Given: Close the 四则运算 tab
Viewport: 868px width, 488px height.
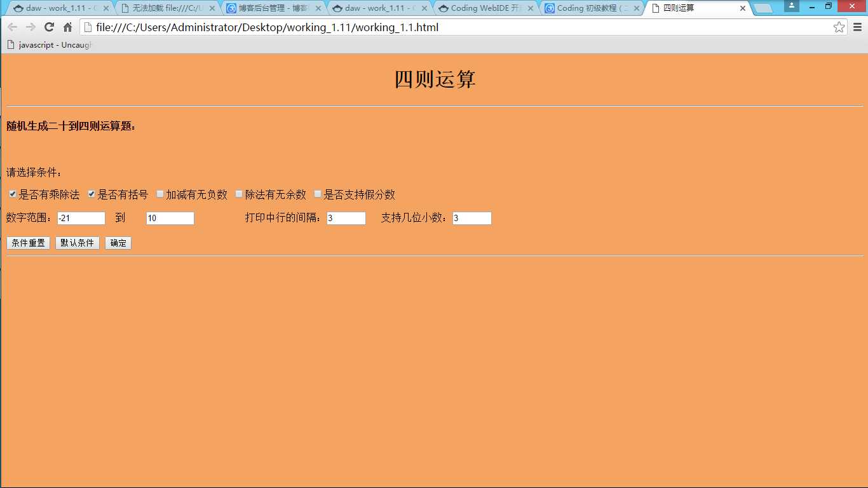Looking at the screenshot, I should [x=743, y=8].
